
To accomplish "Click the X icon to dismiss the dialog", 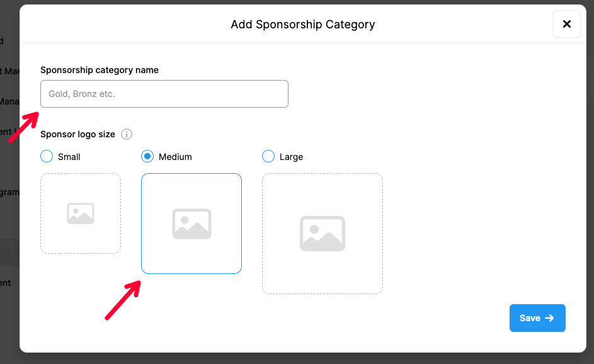I will [566, 24].
